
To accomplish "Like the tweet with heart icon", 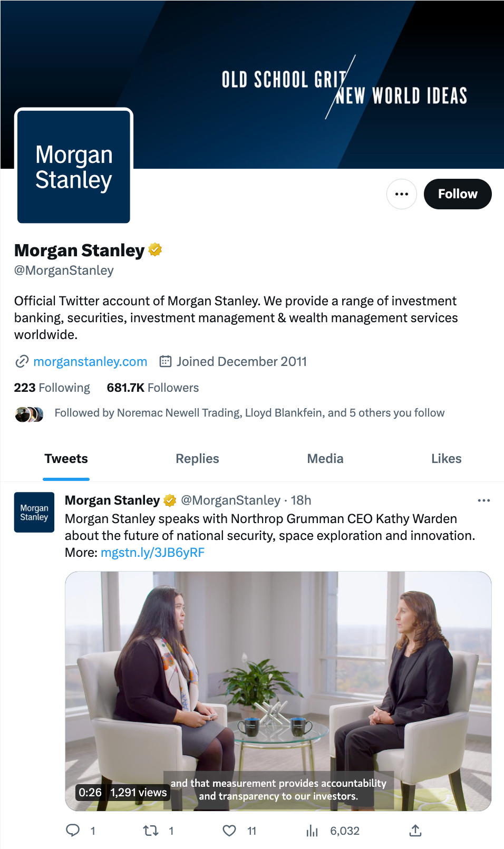I will click(x=229, y=831).
